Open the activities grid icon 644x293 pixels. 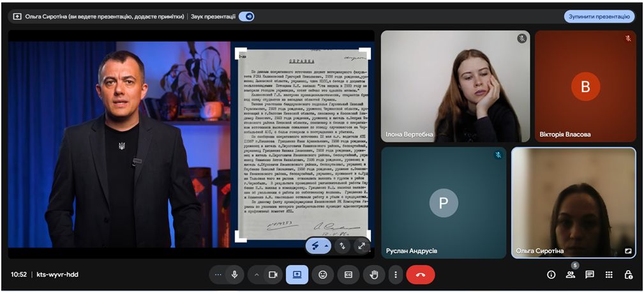coord(609,274)
